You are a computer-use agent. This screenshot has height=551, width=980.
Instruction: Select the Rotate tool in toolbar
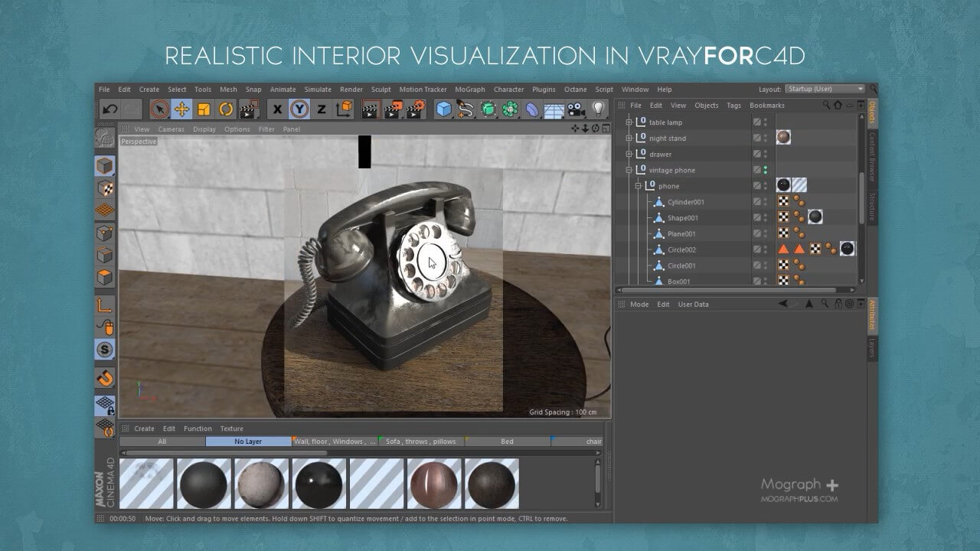[226, 109]
